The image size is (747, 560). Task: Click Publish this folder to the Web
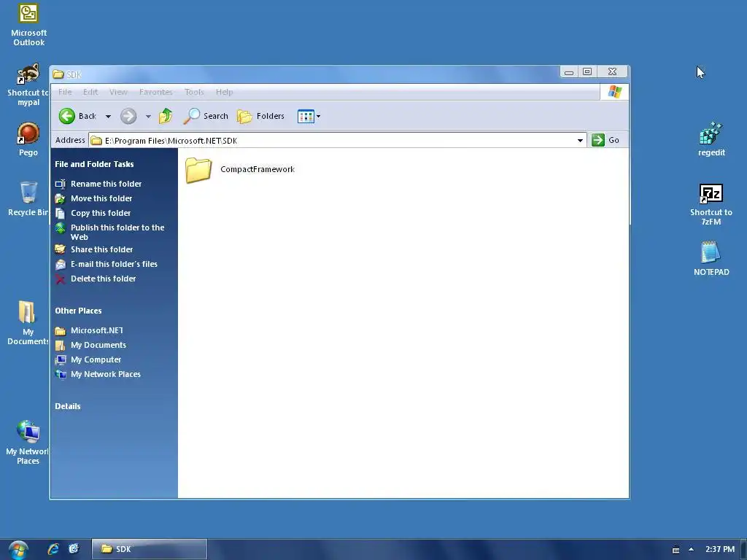[117, 232]
